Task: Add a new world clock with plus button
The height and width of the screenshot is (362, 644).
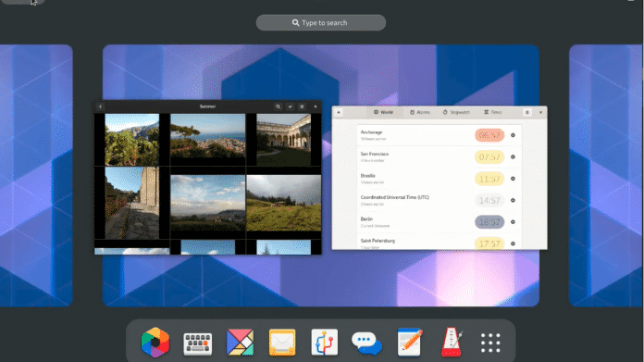Action: point(339,112)
